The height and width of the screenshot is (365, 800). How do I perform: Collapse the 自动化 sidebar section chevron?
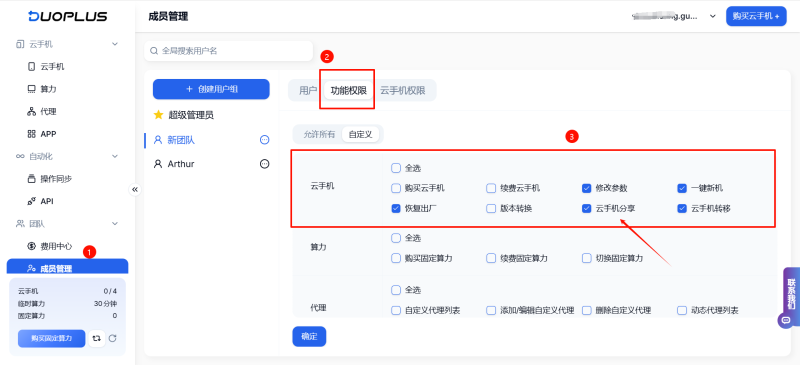(115, 156)
